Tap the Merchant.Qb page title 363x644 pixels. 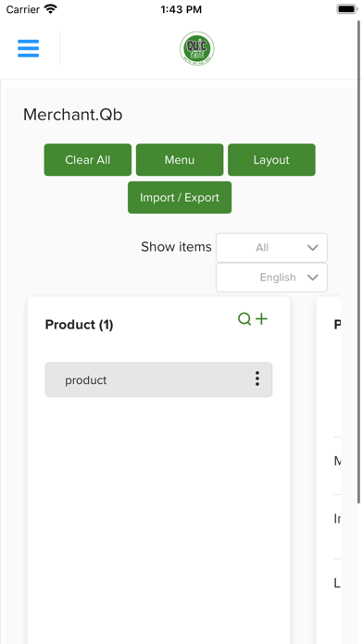[73, 115]
